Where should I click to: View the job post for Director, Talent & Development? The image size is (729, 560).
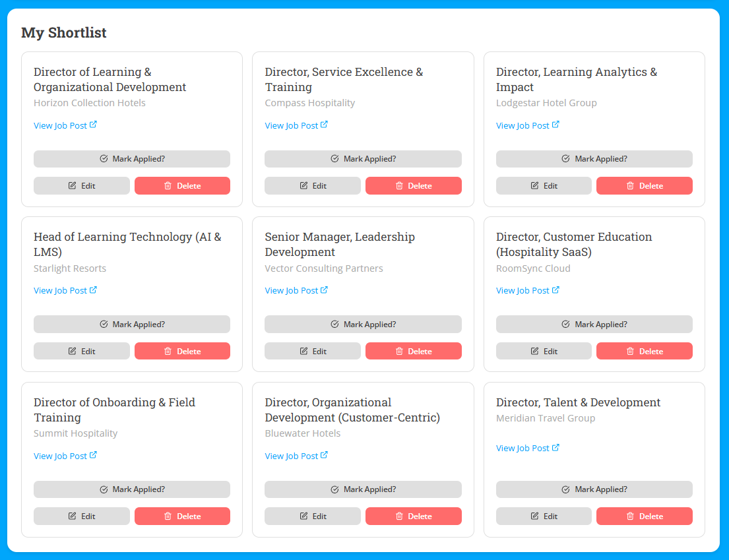pyautogui.click(x=524, y=448)
